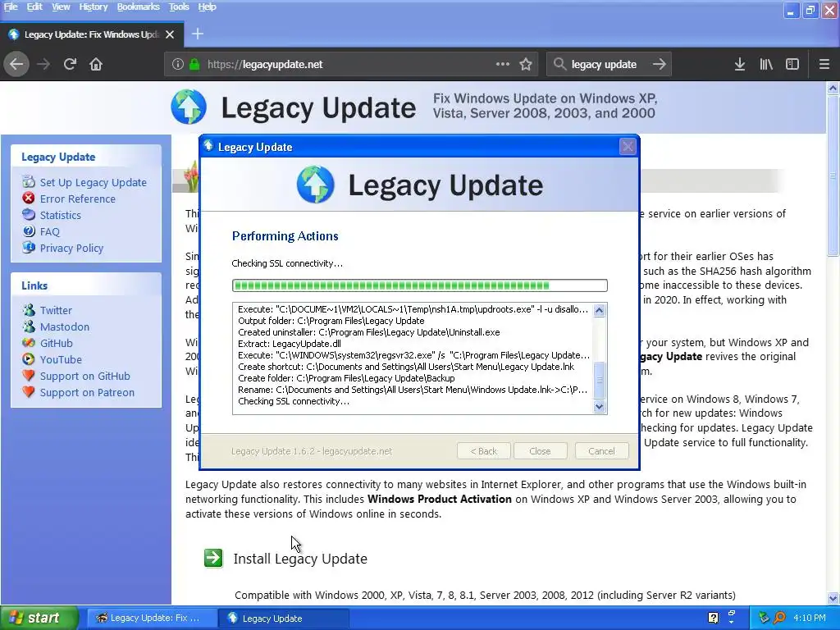Click the GitHub link icon
840x630 pixels.
click(29, 343)
